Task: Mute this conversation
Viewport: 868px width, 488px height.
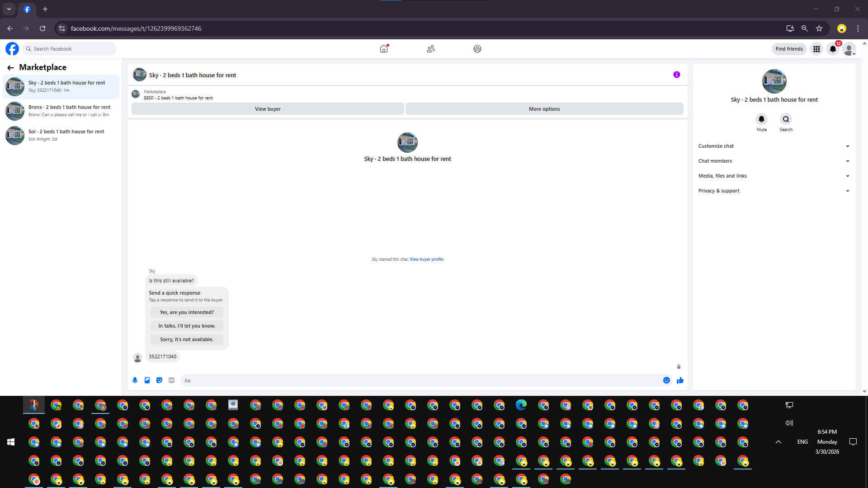Action: (x=761, y=119)
